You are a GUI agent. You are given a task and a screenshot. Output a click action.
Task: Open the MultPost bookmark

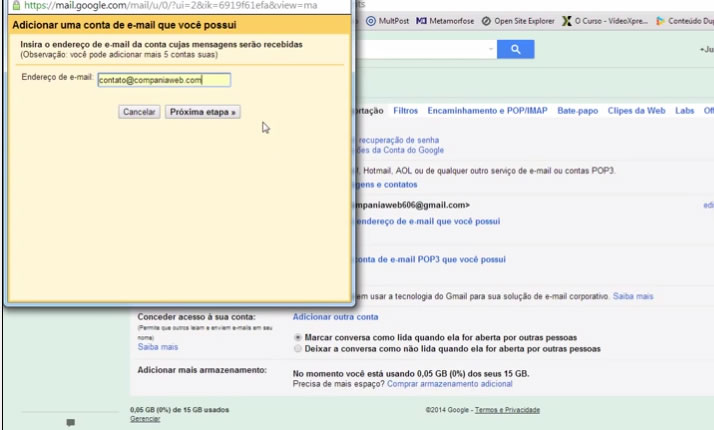click(388, 21)
